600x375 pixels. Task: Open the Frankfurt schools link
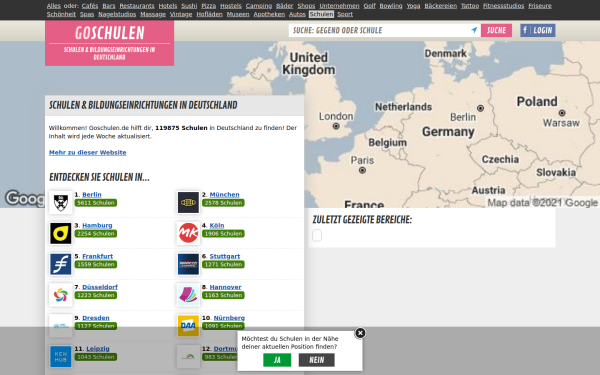(x=98, y=256)
